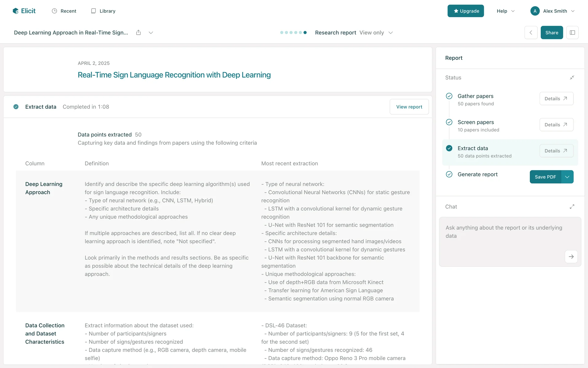This screenshot has height=368, width=588.
Task: Click the View report button
Action: (x=409, y=107)
